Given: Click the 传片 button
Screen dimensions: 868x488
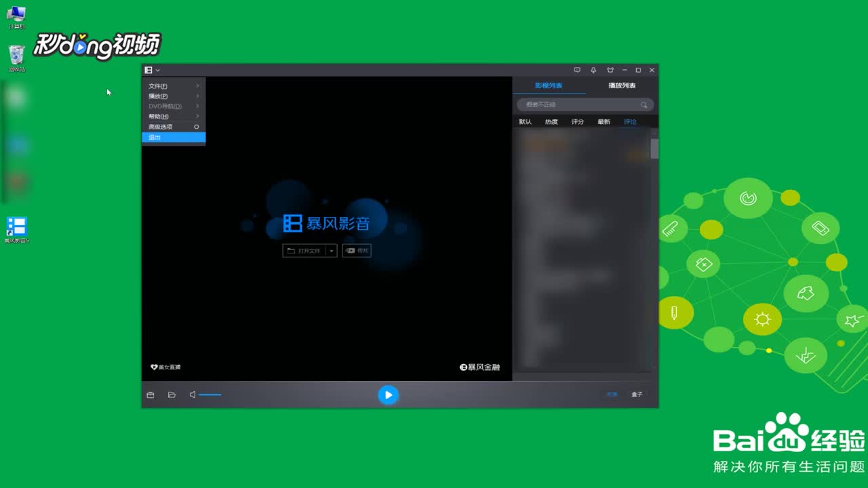Looking at the screenshot, I should pyautogui.click(x=357, y=251).
